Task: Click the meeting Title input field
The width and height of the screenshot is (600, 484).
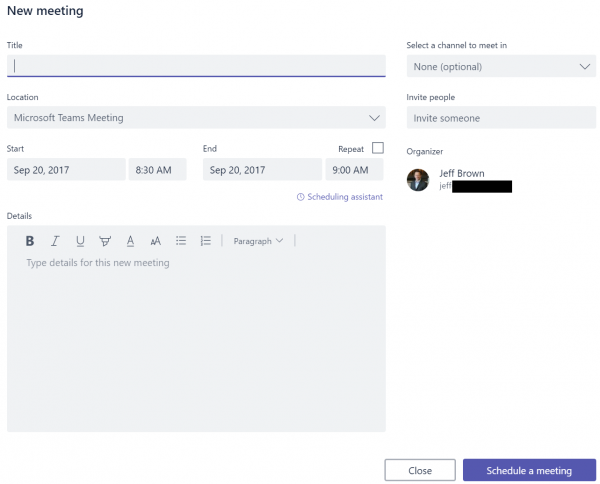Action: click(x=196, y=66)
